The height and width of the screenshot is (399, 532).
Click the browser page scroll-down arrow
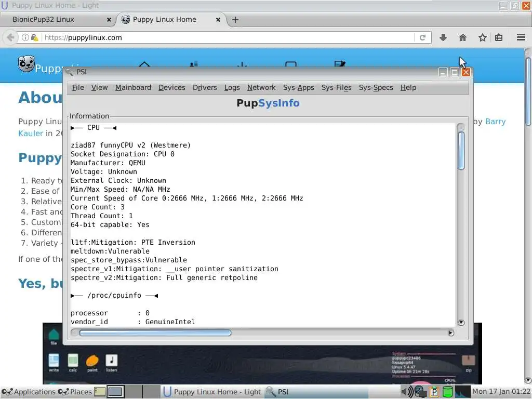[x=528, y=380]
